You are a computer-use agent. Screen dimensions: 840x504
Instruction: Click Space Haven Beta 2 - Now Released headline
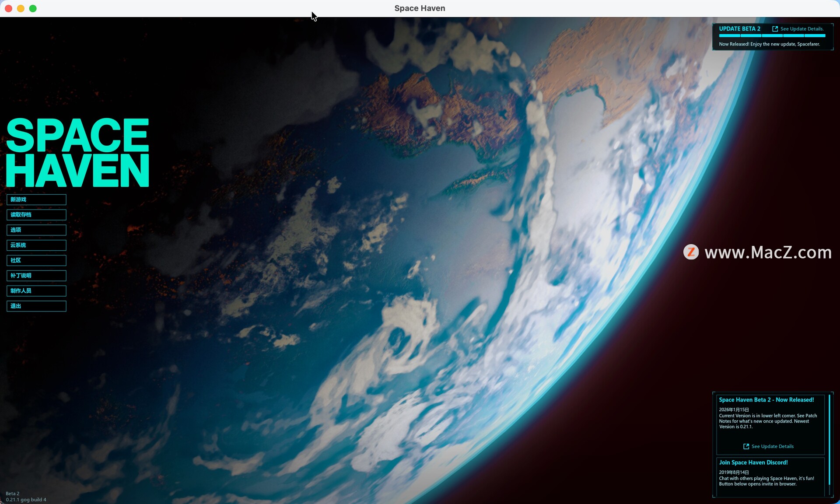coord(766,400)
